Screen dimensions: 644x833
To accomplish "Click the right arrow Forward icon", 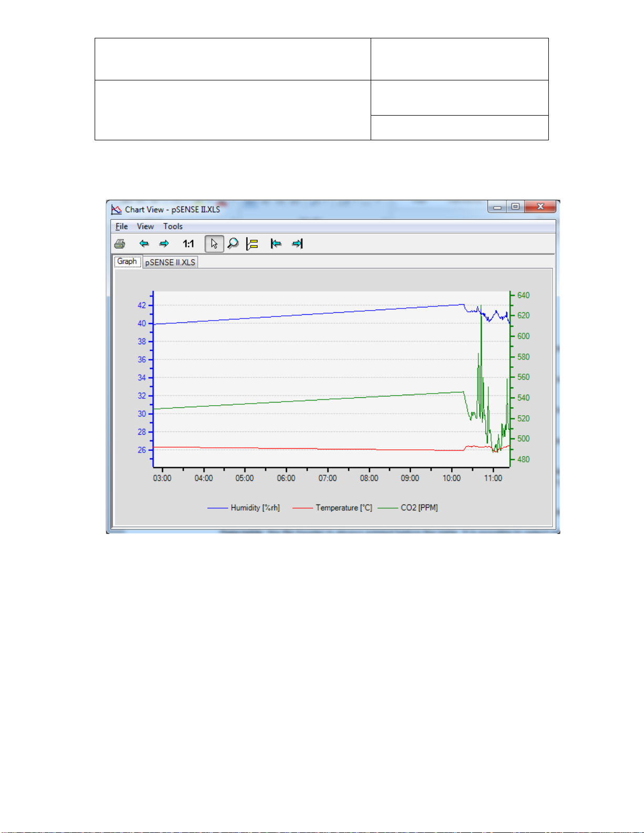I will tap(164, 243).
